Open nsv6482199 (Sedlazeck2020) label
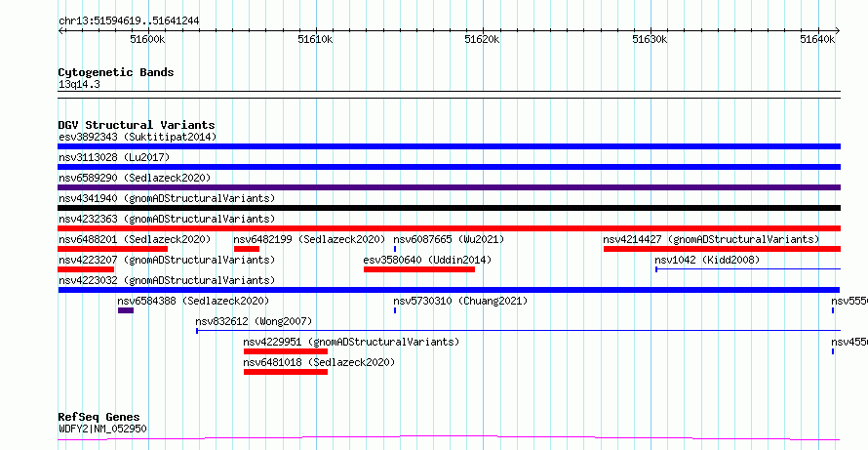The height and width of the screenshot is (450, 868). (x=309, y=239)
